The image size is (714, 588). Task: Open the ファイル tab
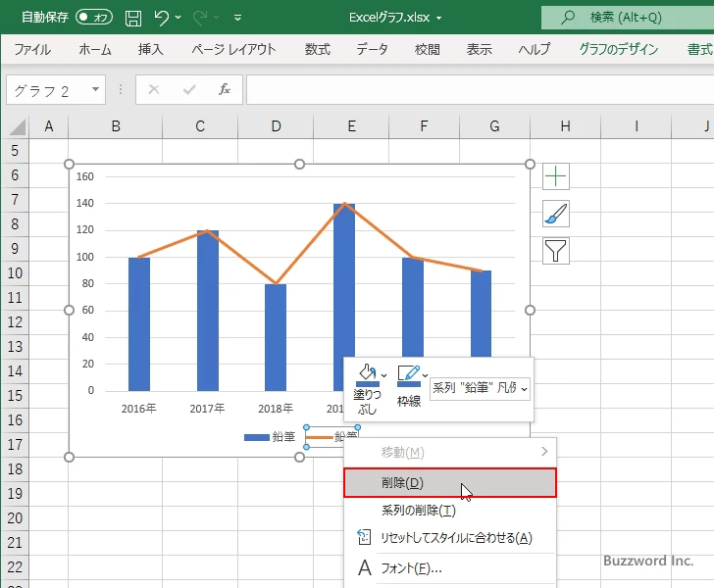point(32,49)
